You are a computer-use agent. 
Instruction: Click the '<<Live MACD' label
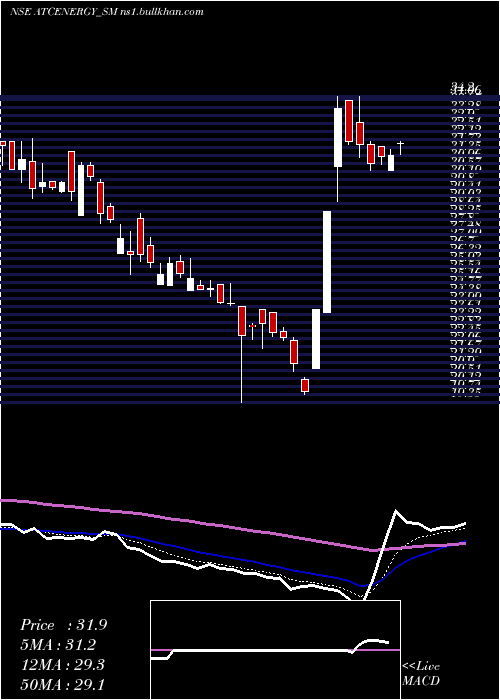[x=421, y=673]
